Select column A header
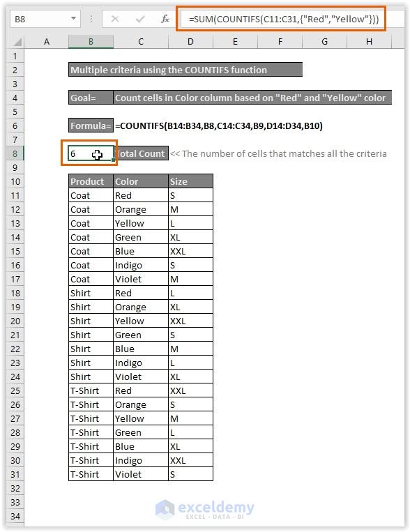410x532 pixels. tap(47, 42)
